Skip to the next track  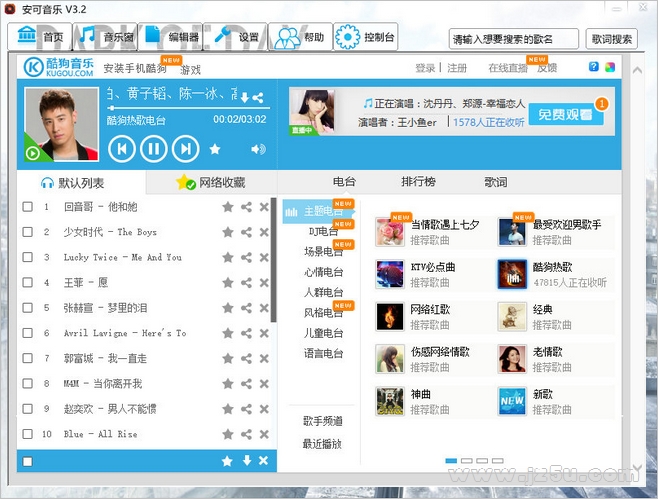pyautogui.click(x=185, y=149)
